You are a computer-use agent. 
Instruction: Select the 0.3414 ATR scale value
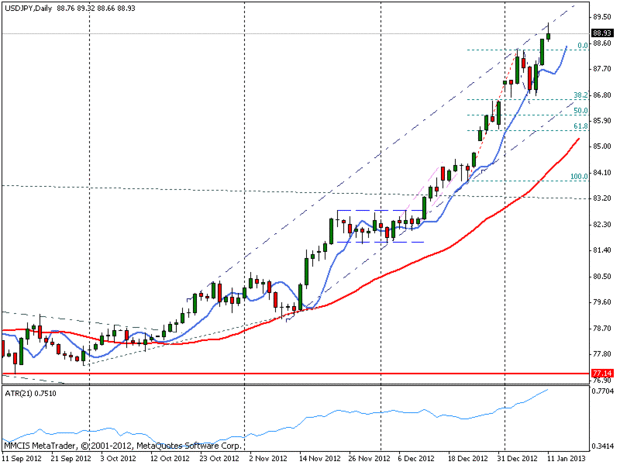602,447
